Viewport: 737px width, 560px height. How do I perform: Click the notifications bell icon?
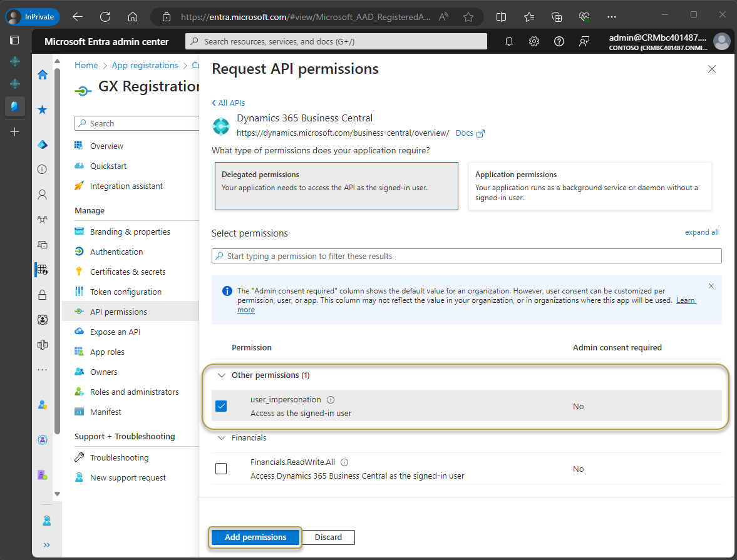pyautogui.click(x=509, y=41)
